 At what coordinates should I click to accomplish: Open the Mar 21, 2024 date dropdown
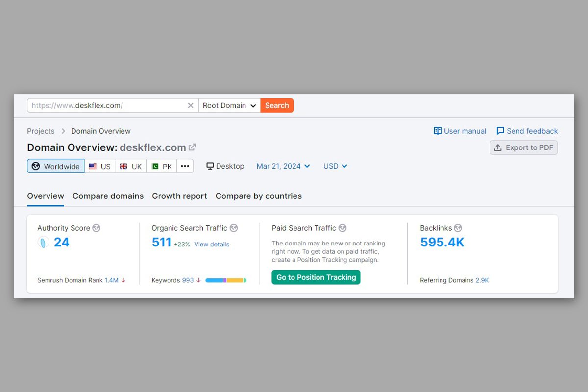[283, 166]
